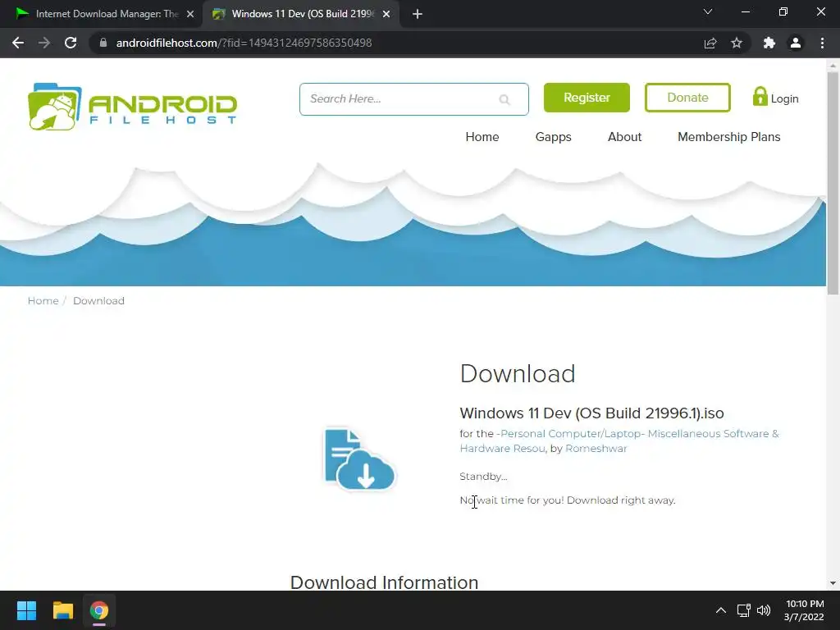Viewport: 840px width, 630px height.
Task: Click the Standby... status text
Action: tap(483, 477)
